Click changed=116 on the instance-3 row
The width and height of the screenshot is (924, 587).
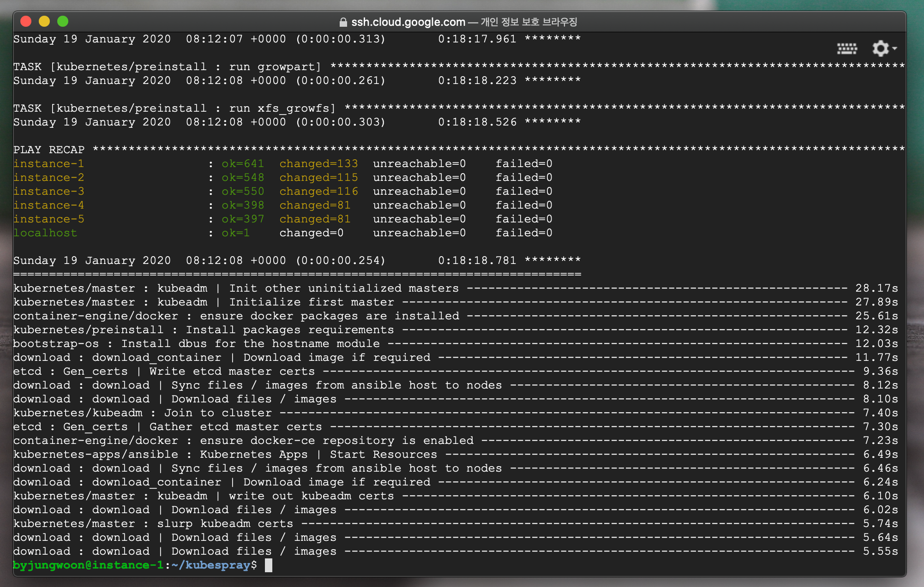point(318,192)
